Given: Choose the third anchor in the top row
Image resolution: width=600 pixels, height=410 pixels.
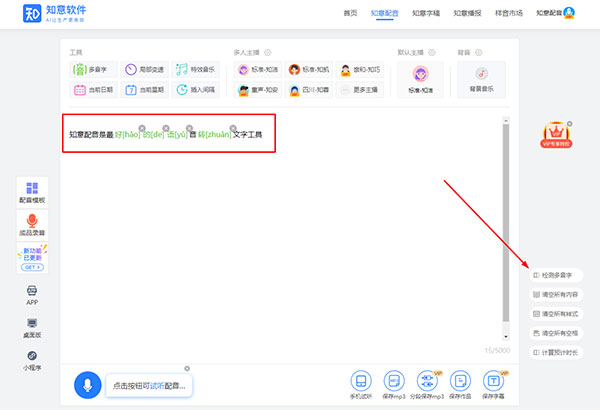Looking at the screenshot, I should click(x=360, y=69).
